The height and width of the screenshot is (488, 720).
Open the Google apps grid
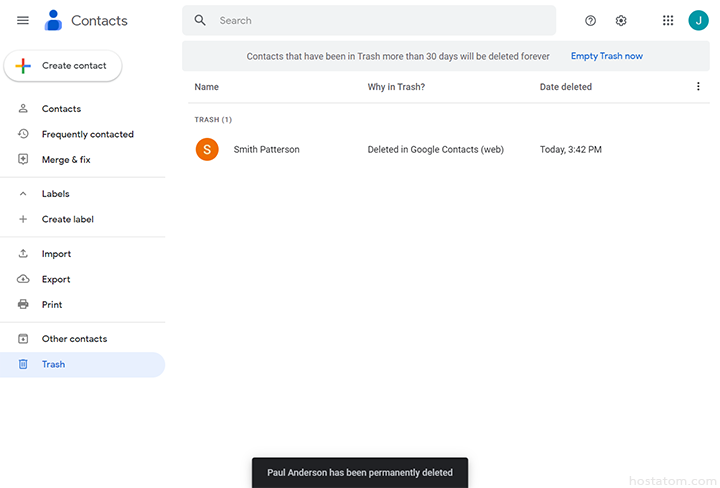[668, 20]
